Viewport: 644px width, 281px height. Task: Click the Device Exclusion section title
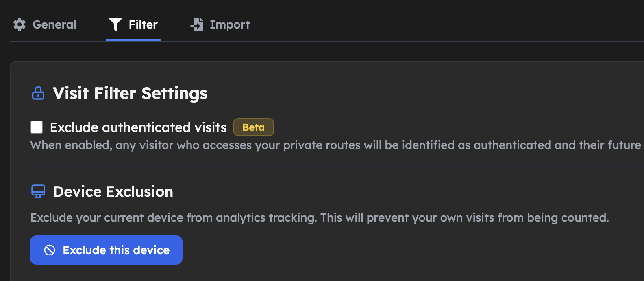coord(113,191)
